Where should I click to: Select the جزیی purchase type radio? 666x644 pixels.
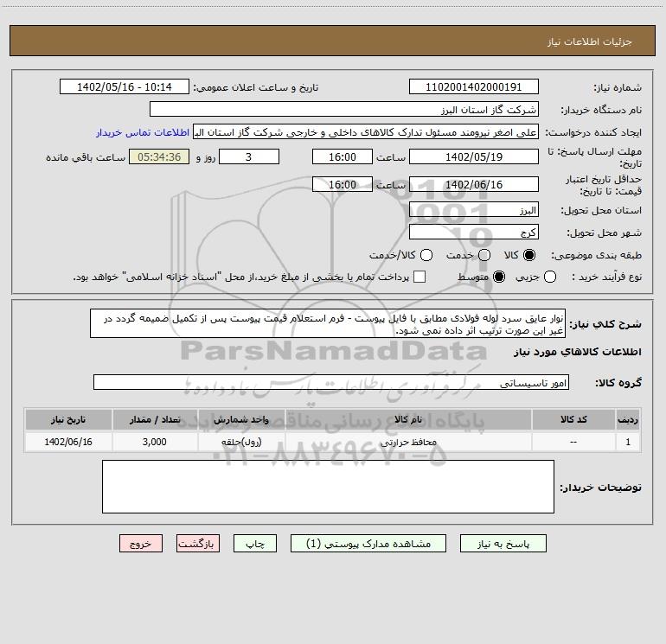549,277
